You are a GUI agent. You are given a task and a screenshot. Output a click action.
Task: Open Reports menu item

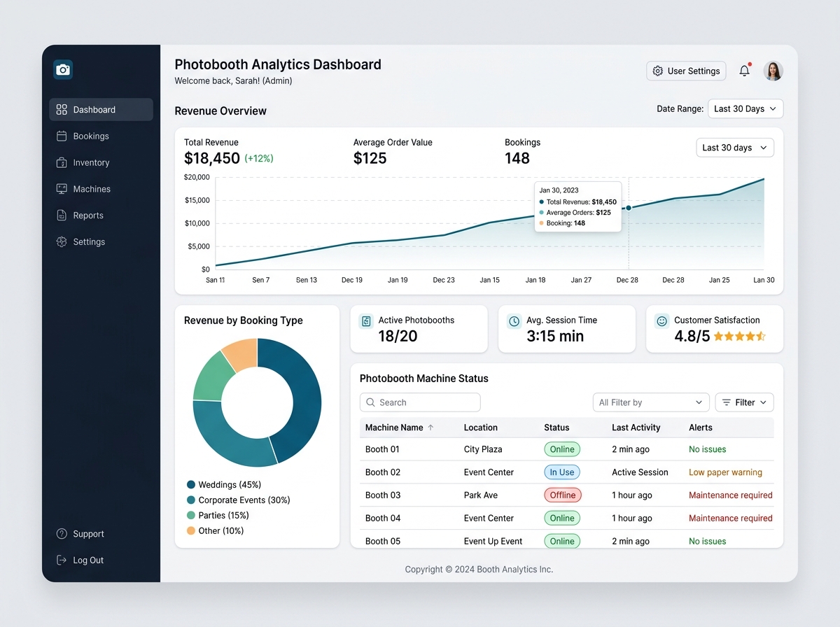pos(101,216)
